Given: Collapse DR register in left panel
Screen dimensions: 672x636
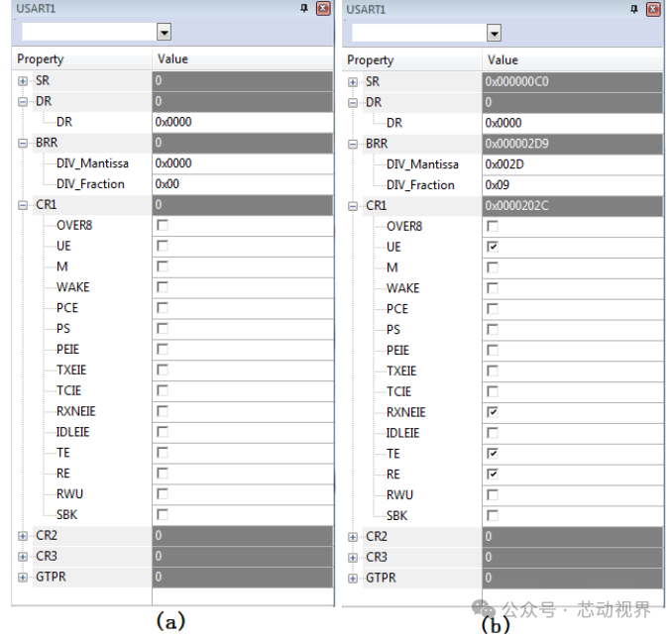Looking at the screenshot, I should [x=23, y=101].
